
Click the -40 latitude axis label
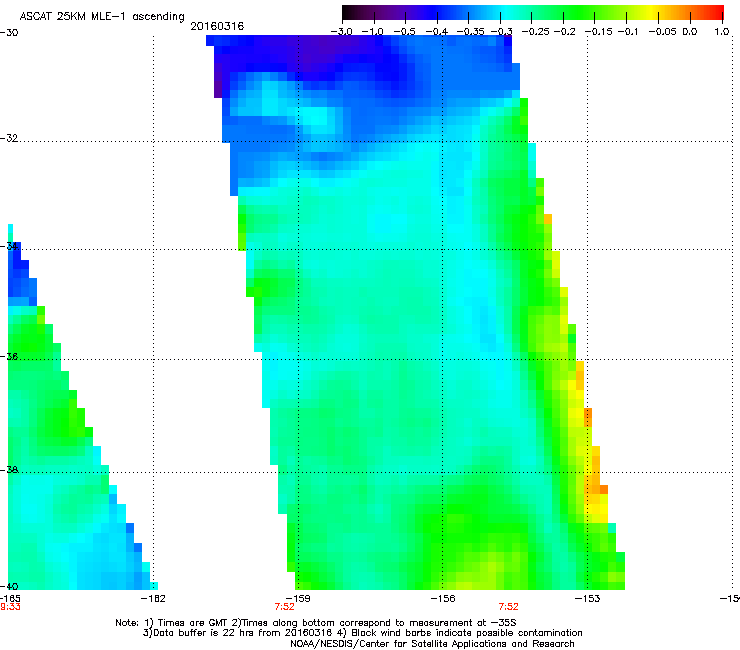click(9, 586)
